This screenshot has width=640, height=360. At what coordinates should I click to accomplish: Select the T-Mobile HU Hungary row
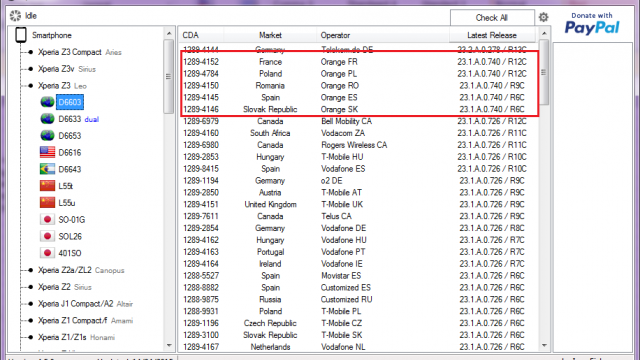[x=358, y=157]
